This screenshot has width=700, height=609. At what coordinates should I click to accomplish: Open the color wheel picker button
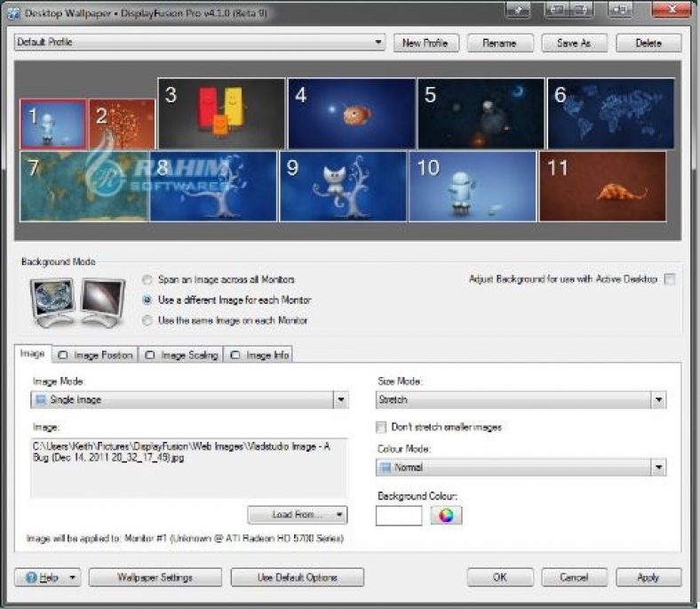point(446,516)
